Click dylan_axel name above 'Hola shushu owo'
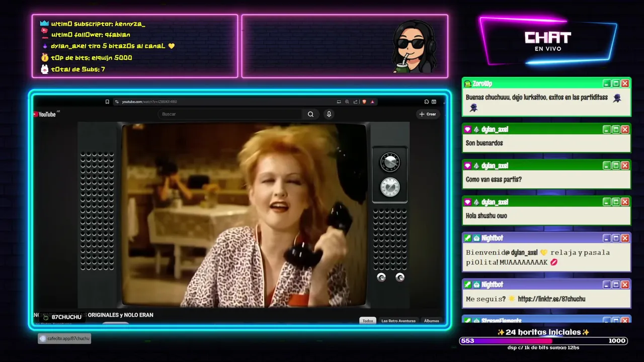 pos(495,202)
